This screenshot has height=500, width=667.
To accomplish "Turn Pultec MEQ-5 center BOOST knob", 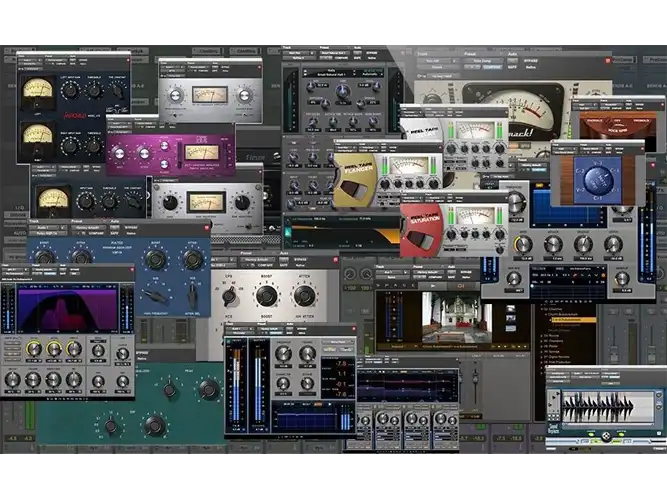I will pos(267,295).
